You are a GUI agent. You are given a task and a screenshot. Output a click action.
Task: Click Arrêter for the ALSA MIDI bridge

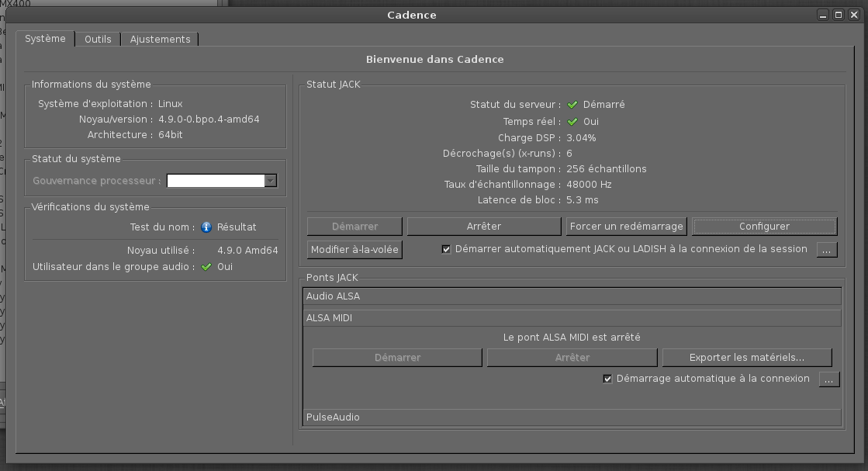pos(572,358)
